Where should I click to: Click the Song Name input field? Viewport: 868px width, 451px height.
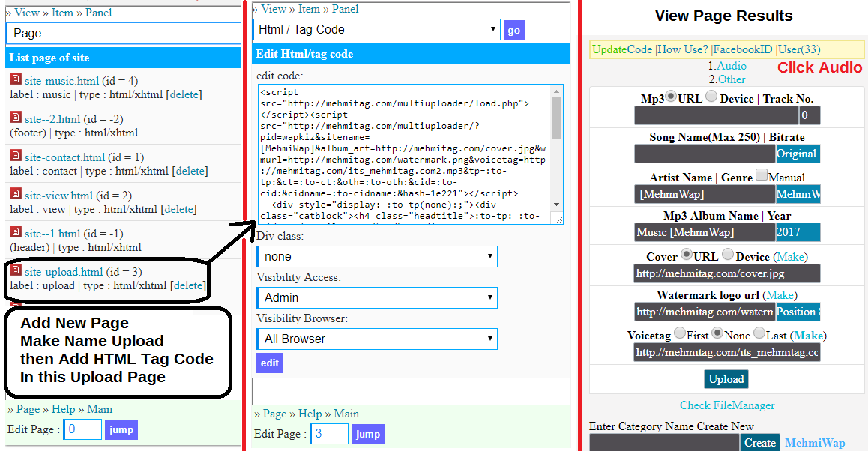(704, 154)
